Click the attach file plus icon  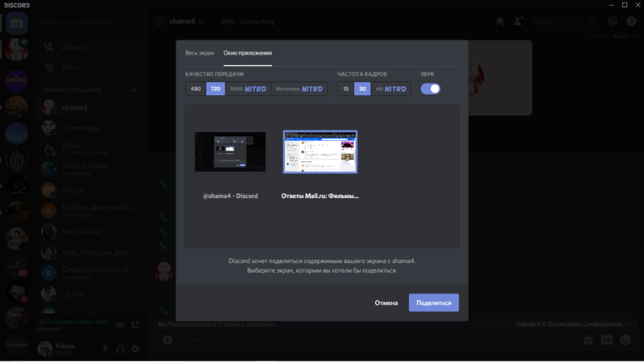(x=167, y=339)
